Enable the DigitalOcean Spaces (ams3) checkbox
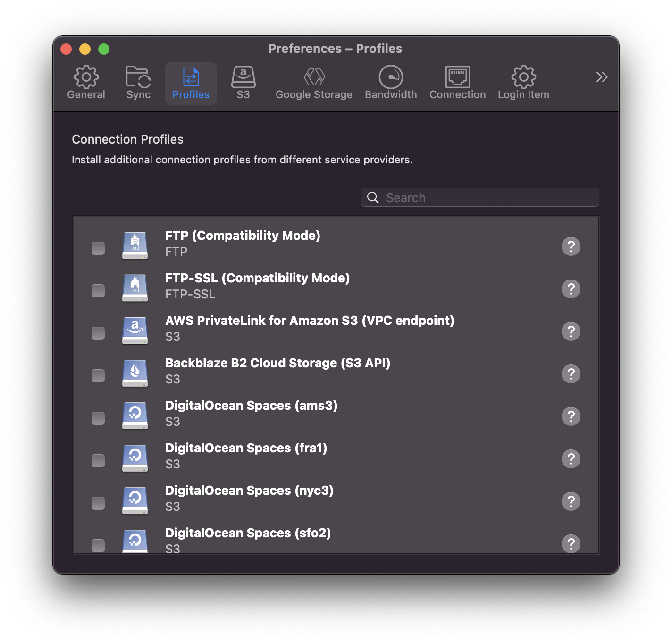Screen dimensions: 672x644 [98, 418]
